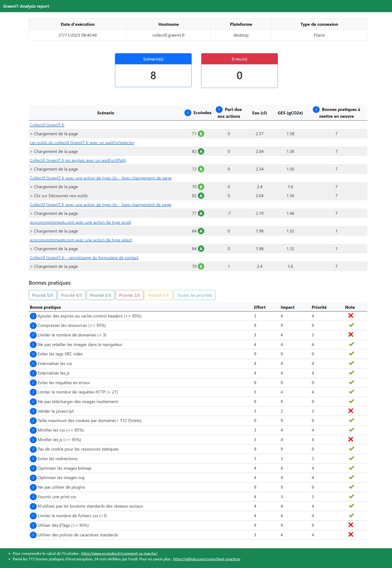392x568 pixels.
Task: Open ecoconceptionweb.com action de type scroll link
Action: 80,222
